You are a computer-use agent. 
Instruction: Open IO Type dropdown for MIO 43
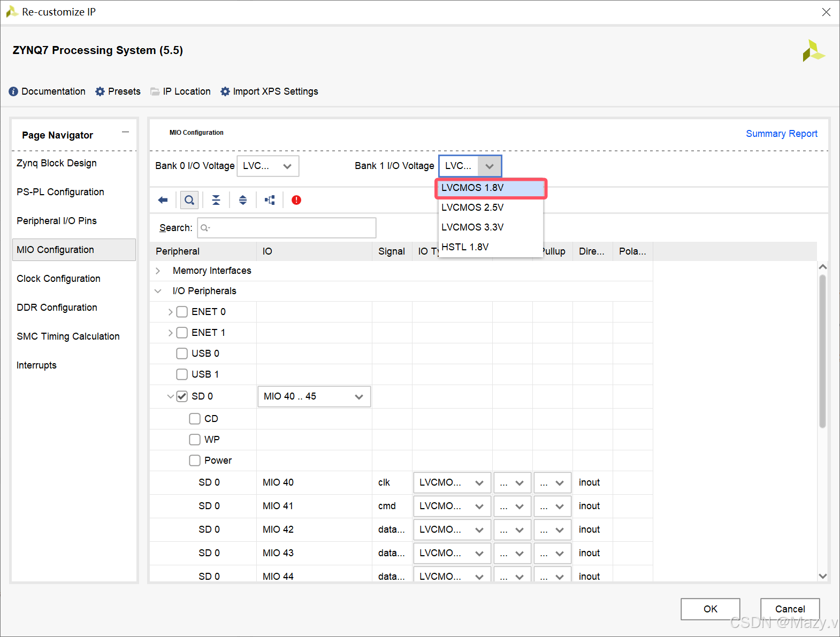click(452, 554)
